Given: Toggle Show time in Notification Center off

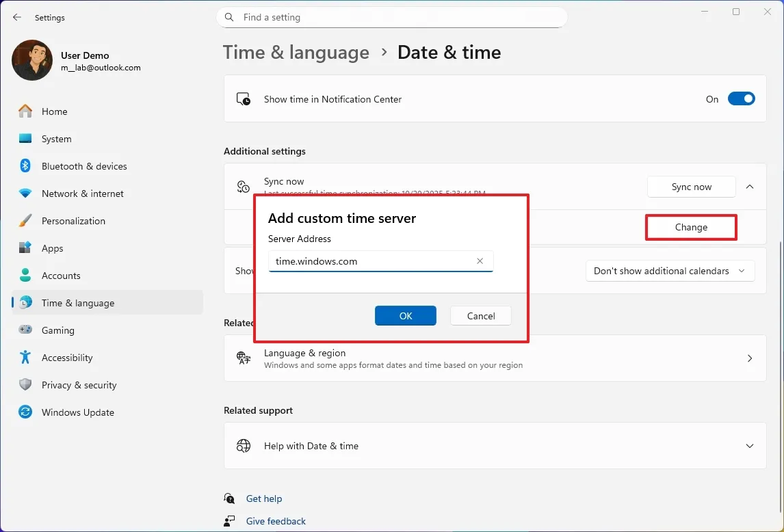Looking at the screenshot, I should (x=742, y=98).
